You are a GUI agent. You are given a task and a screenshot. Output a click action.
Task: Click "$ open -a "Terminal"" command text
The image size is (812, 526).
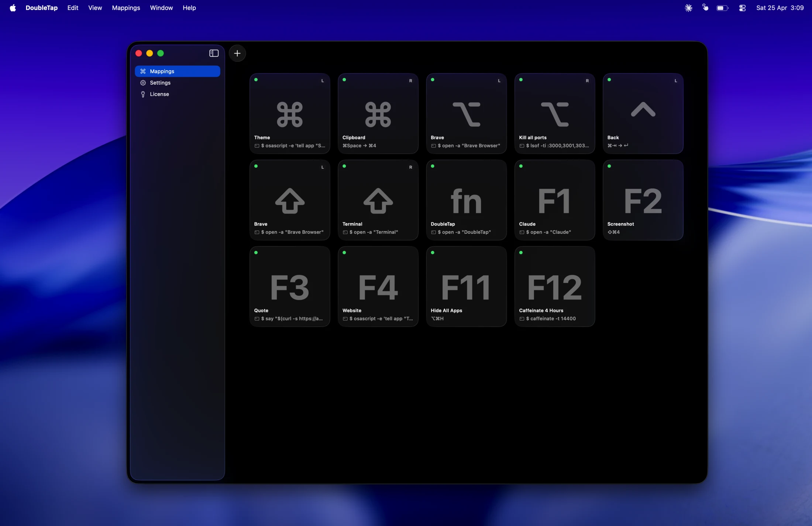point(374,232)
